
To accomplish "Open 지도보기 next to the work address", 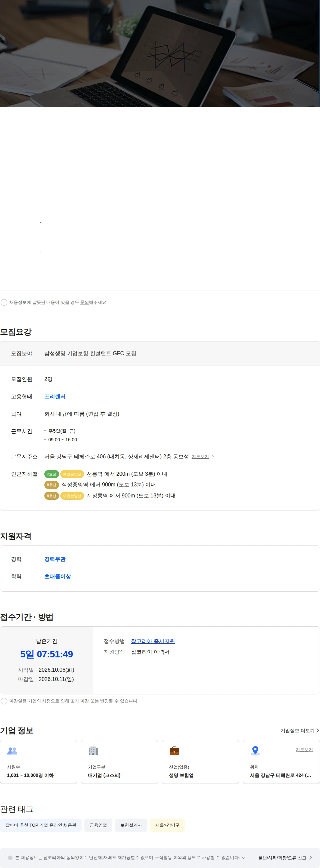I will click(x=200, y=457).
